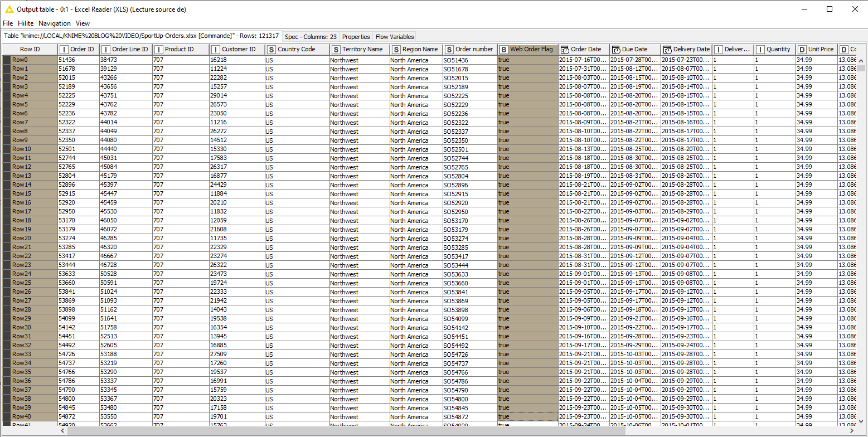868x437 pixels.
Task: Click the KNIME warning icon in title bar
Action: [9, 9]
